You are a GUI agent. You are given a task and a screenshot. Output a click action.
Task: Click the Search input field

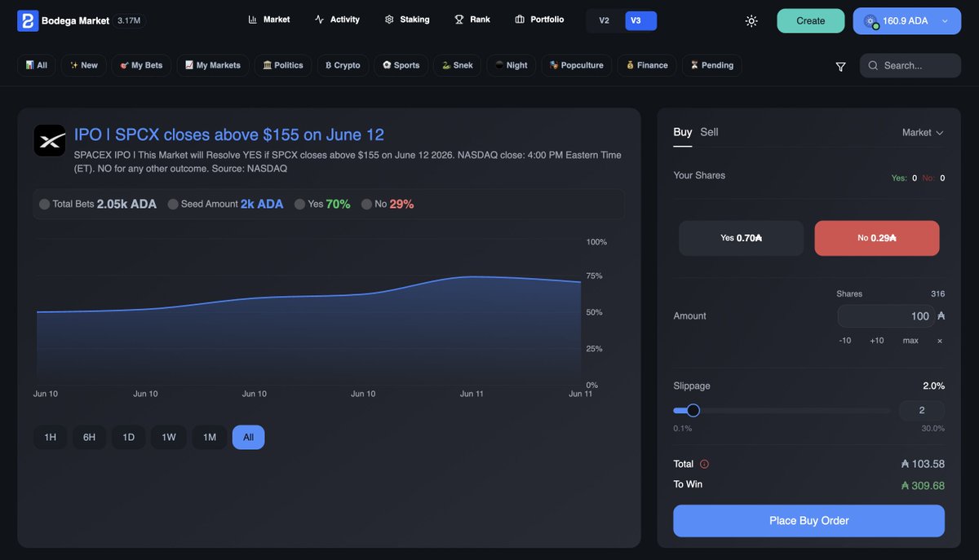pos(910,65)
